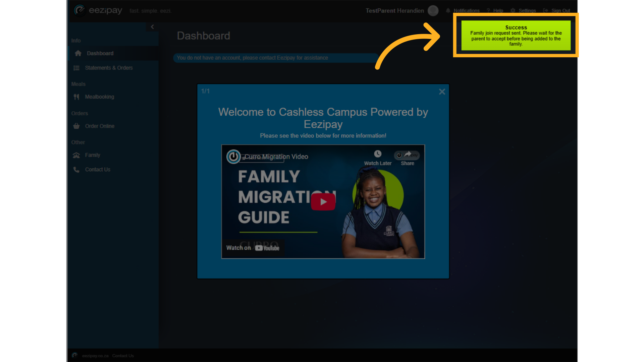The image size is (644, 362).
Task: Click the Settings gear icon
Action: click(x=513, y=11)
